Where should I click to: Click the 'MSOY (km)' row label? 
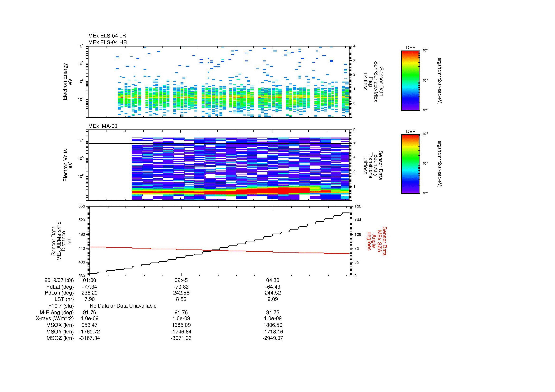[60, 332]
